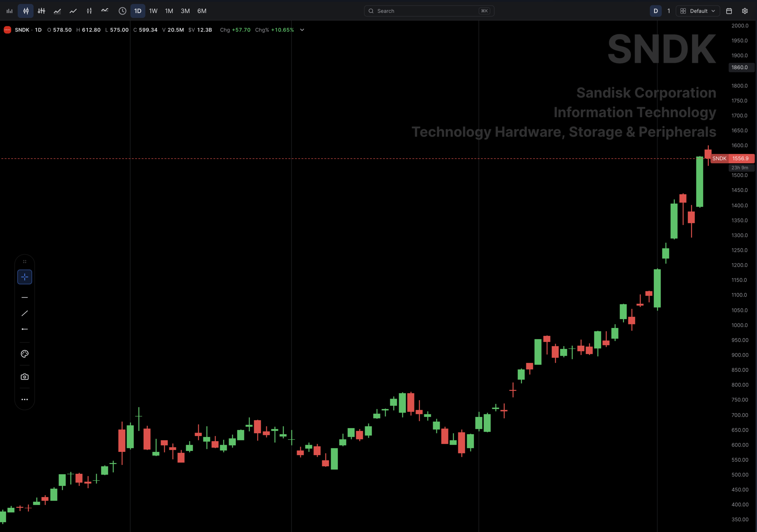Select the candlestick chart type

click(26, 11)
